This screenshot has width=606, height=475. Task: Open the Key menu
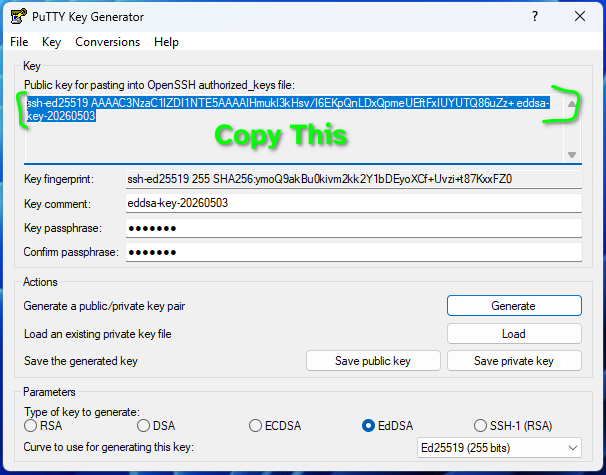(x=51, y=42)
